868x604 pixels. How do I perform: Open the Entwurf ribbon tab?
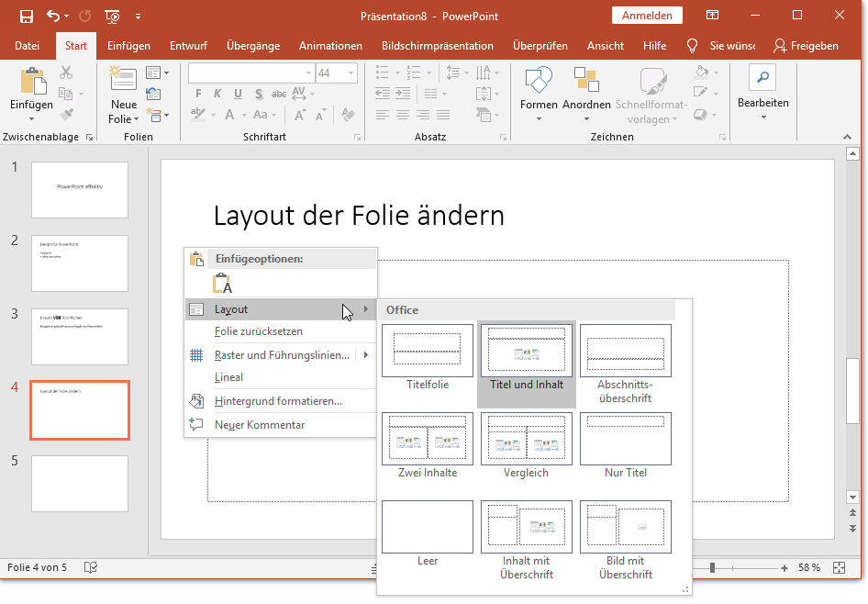click(x=188, y=46)
